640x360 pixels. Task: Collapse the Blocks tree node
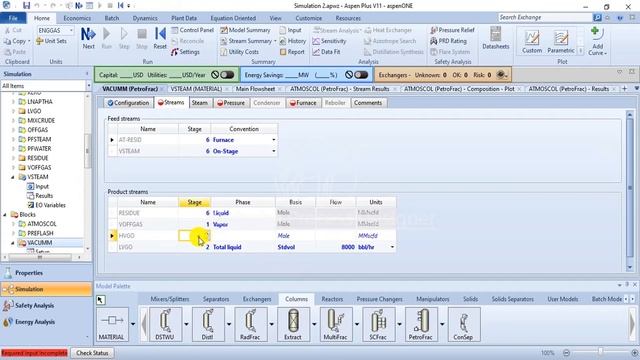point(5,215)
